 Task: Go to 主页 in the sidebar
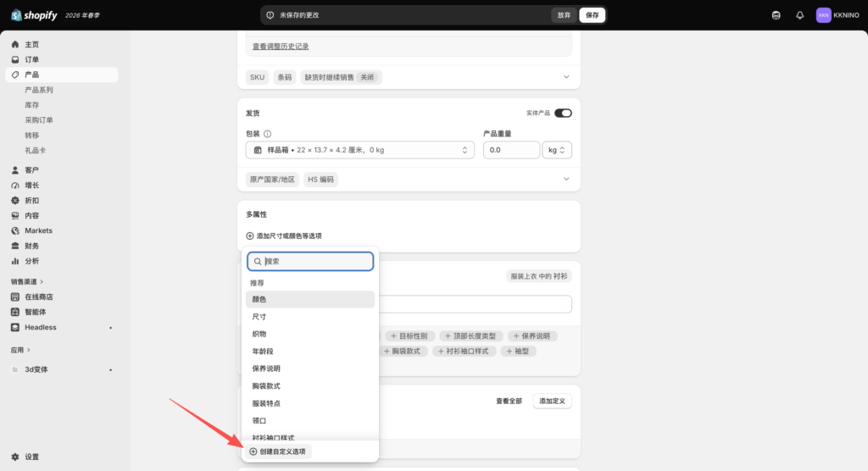click(31, 44)
